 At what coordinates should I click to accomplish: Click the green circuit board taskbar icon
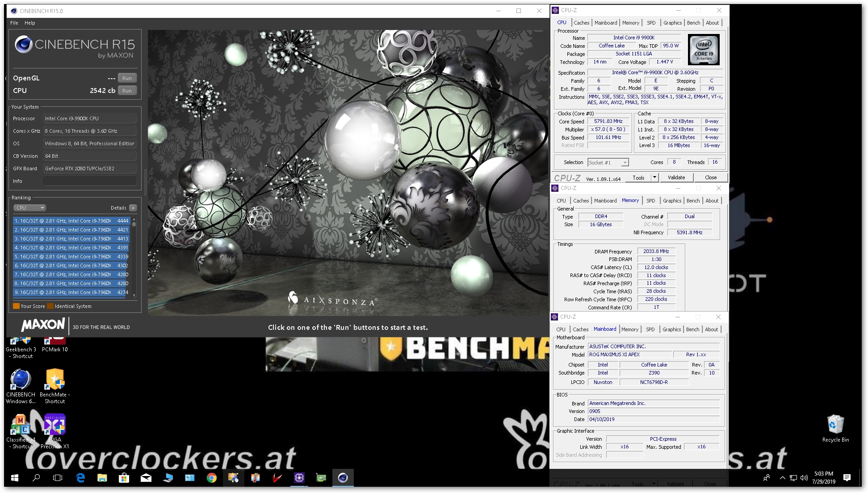[321, 478]
